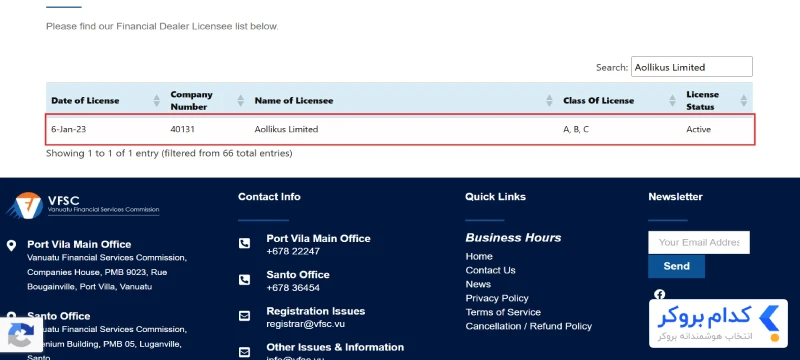Click the envelope icon beside Other Issues & Information

tap(244, 352)
